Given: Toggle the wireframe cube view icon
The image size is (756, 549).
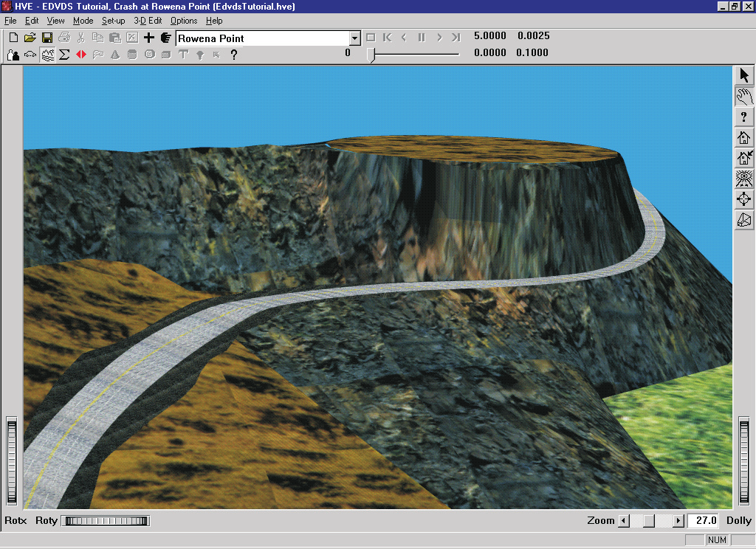Looking at the screenshot, I should (x=744, y=220).
